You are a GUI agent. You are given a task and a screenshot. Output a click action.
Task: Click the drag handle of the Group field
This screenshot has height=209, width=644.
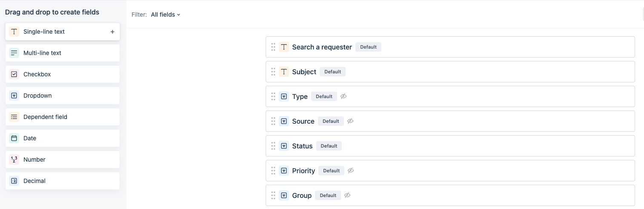(273, 195)
